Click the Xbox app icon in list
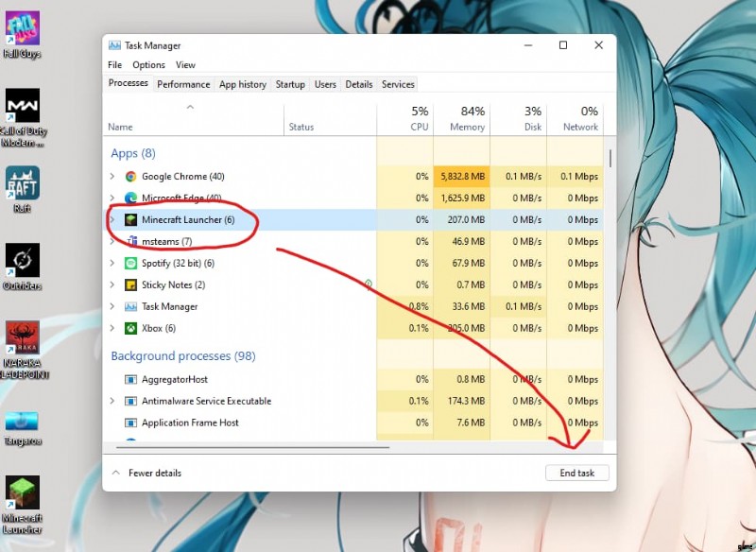This screenshot has height=552, width=756. click(131, 329)
